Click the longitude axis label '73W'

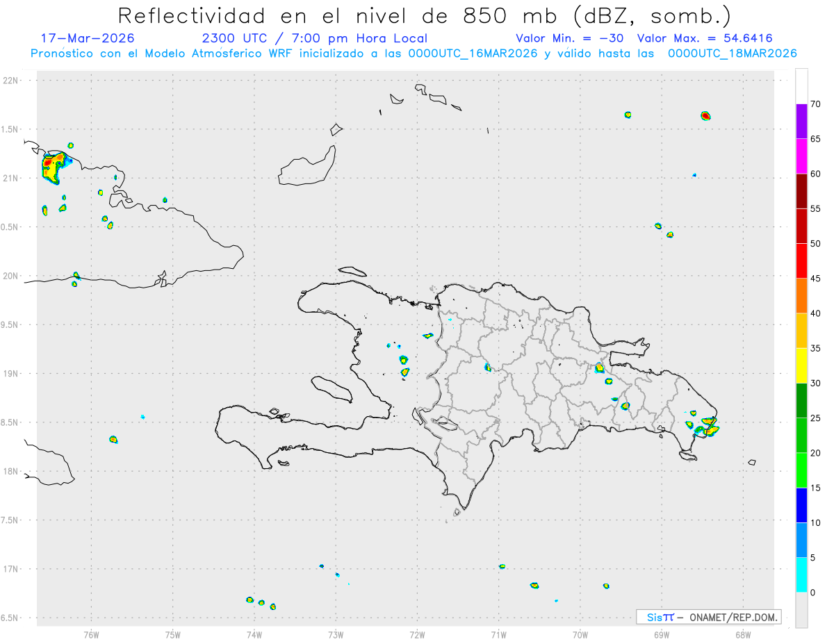pyautogui.click(x=336, y=634)
